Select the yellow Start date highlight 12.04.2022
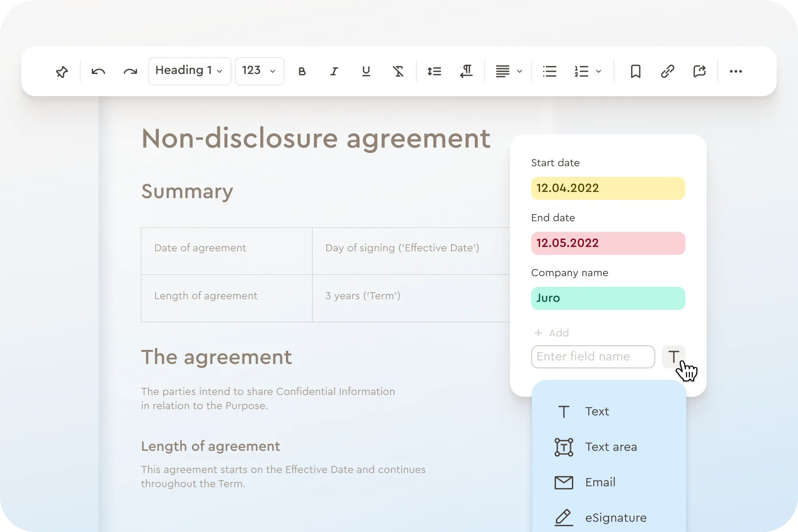The height and width of the screenshot is (532, 798). 608,188
